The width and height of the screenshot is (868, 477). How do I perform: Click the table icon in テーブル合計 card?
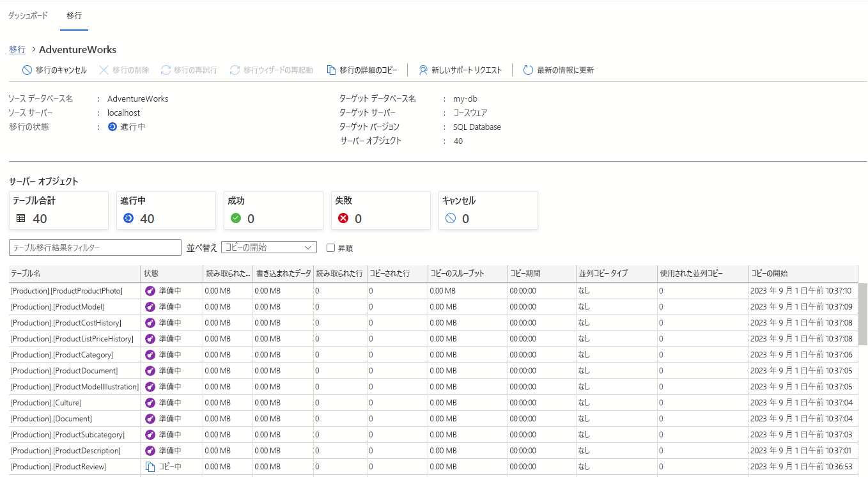click(21, 218)
